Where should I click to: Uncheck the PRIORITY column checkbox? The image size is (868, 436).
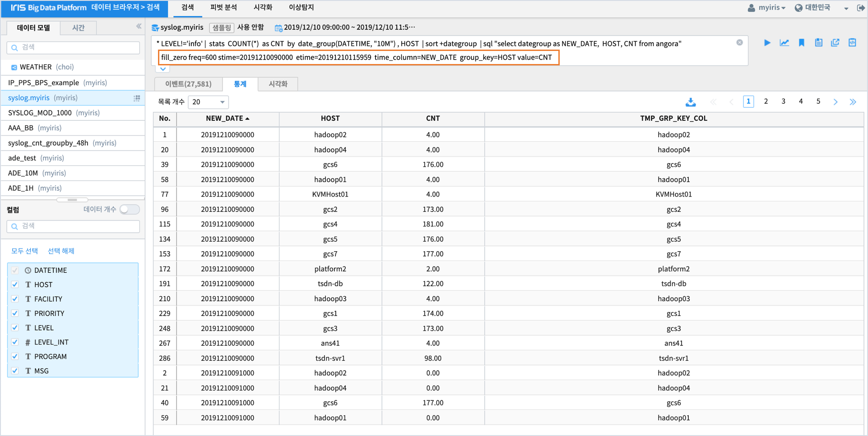15,313
